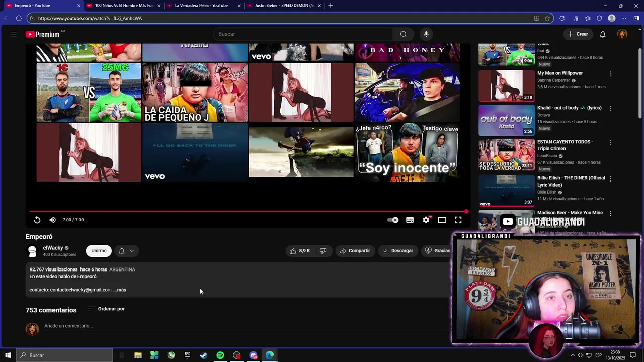Switch to 100 Niños Vs El Hombre tab

pyautogui.click(x=123, y=6)
